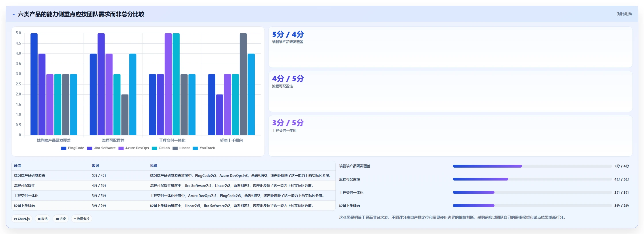Click the 5分 / 4分 value beside progress bar
The width and height of the screenshot is (644, 234).
tap(622, 166)
